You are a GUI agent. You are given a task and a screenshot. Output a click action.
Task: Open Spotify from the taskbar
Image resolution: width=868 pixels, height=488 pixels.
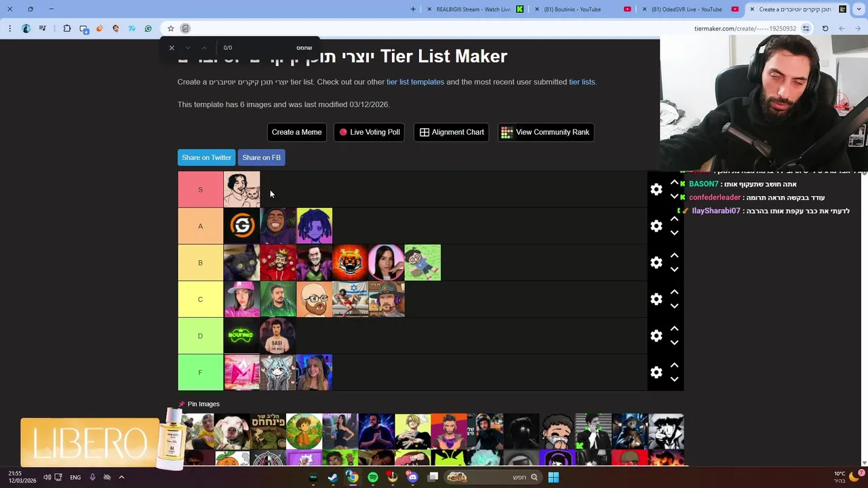(x=372, y=477)
